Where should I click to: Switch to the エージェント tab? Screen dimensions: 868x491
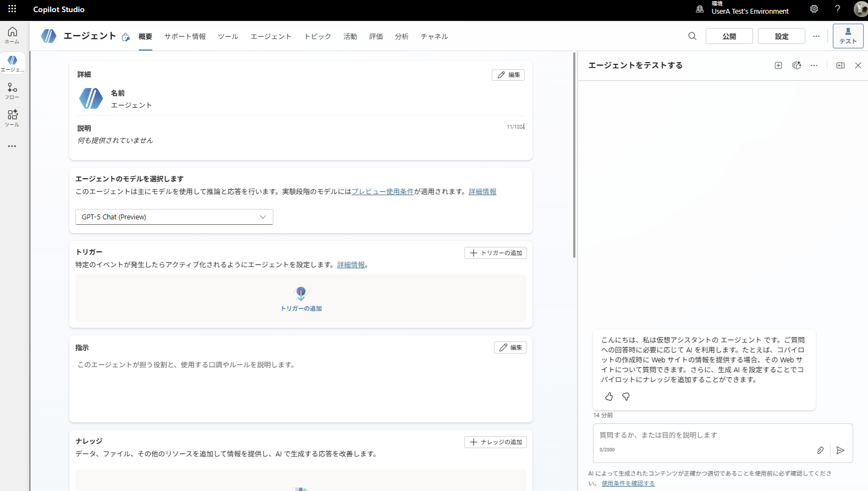[271, 36]
